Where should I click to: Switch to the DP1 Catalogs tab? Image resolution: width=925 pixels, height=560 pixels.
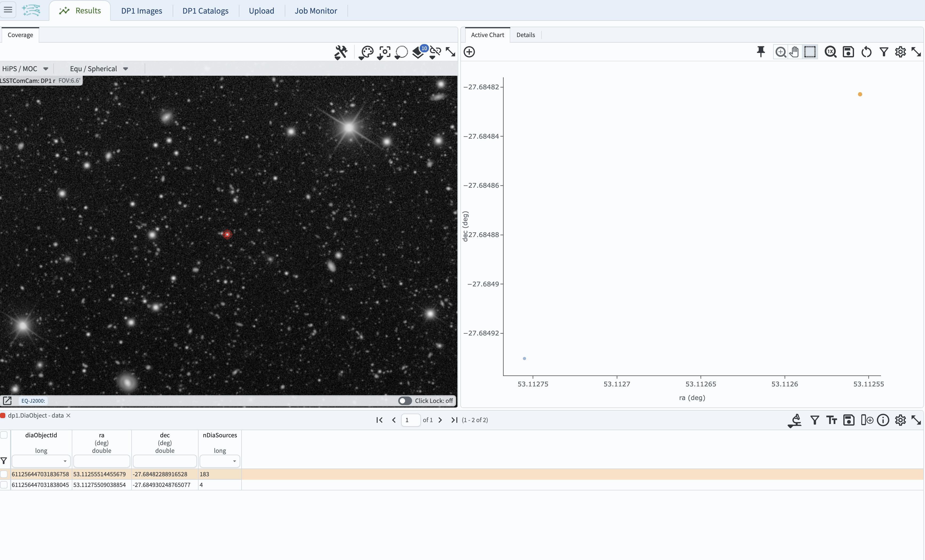tap(205, 10)
